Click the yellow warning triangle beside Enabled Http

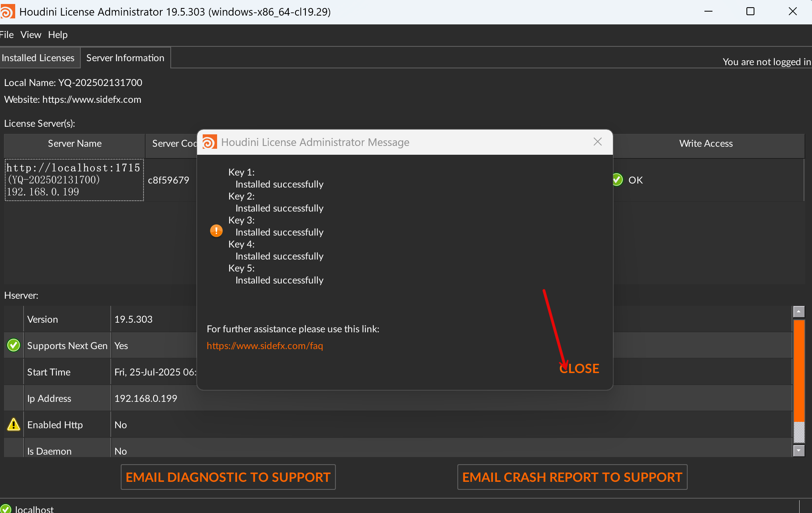[x=14, y=424]
